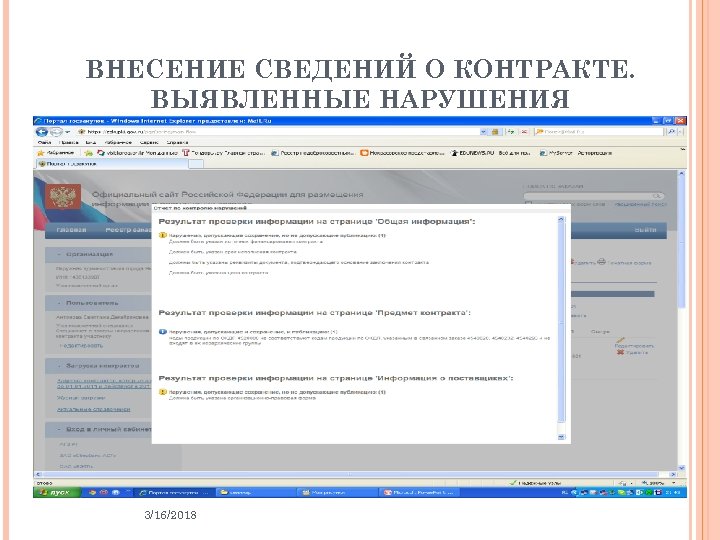Click the popup's scroll up arrow
This screenshot has width=720, height=540.
pyautogui.click(x=561, y=220)
